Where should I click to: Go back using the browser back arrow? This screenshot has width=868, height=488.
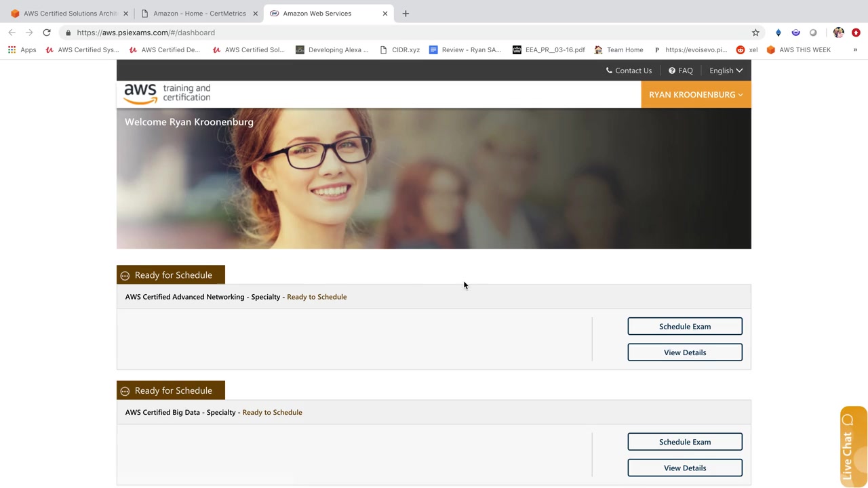[12, 33]
